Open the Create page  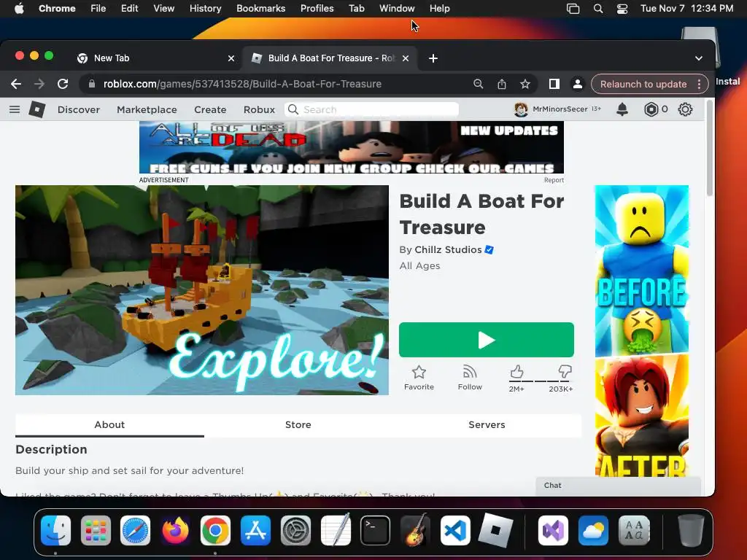(x=210, y=109)
